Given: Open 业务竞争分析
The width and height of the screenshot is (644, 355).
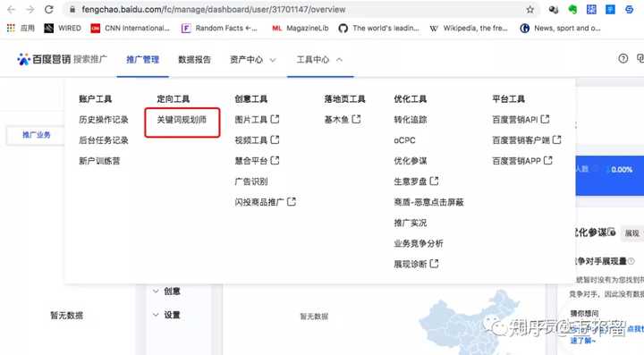Looking at the screenshot, I should [419, 243].
